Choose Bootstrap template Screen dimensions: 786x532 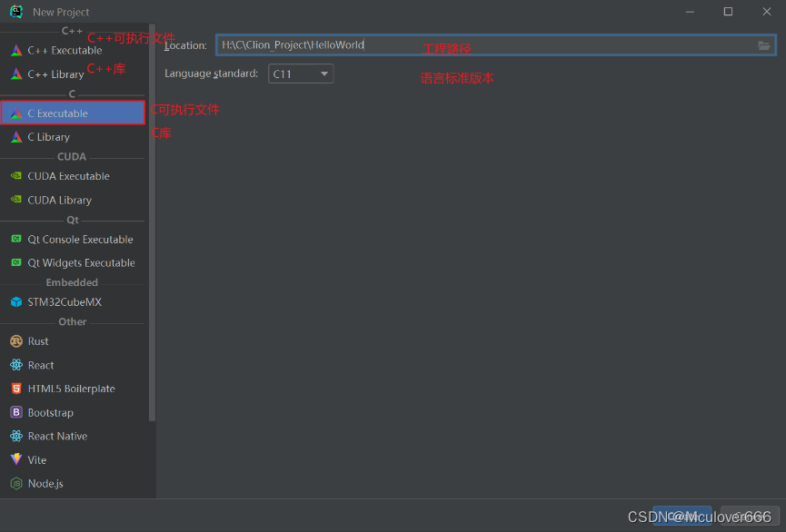coord(73,412)
